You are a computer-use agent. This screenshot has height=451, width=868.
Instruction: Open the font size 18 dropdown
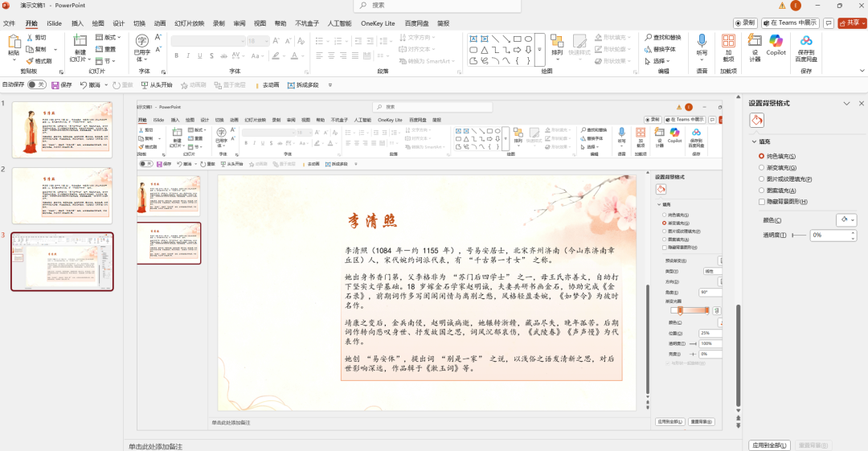(257, 41)
